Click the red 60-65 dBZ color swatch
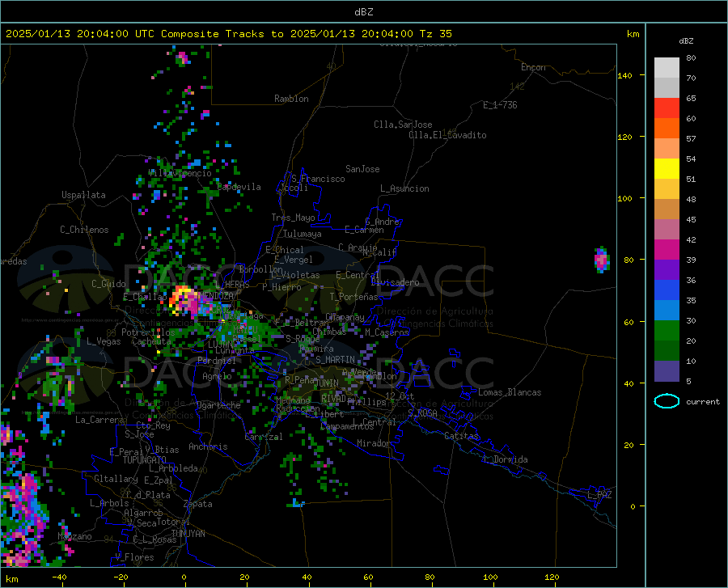This screenshot has width=728, height=588. click(x=667, y=108)
